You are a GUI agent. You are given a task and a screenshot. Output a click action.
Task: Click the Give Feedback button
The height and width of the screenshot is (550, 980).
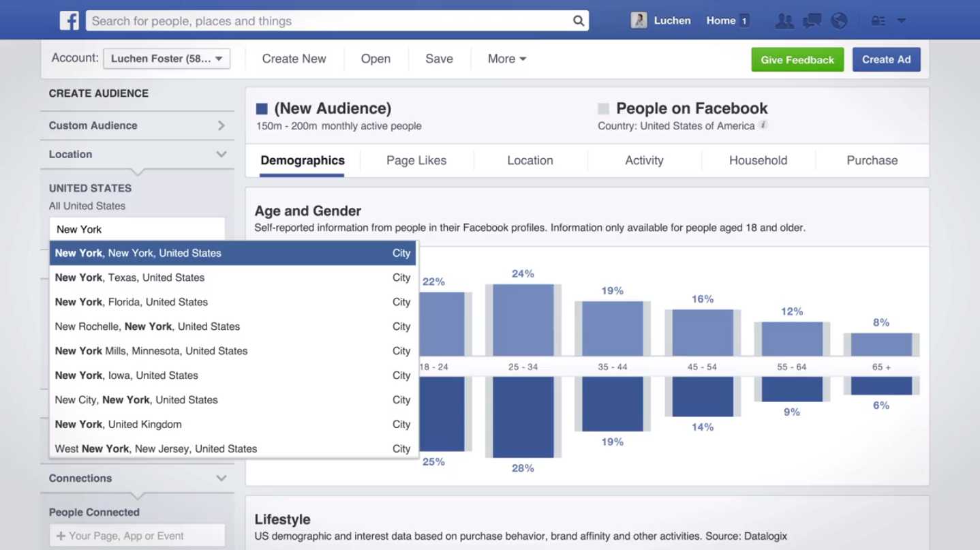point(797,60)
